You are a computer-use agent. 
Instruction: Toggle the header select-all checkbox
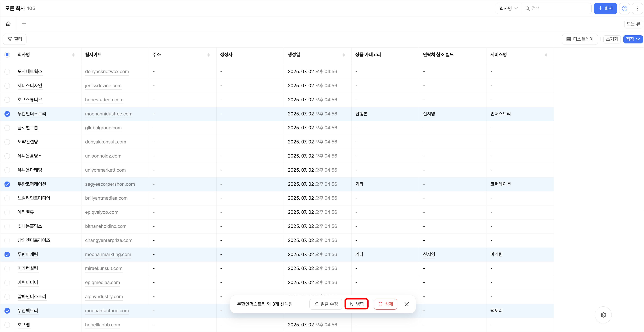[7, 55]
